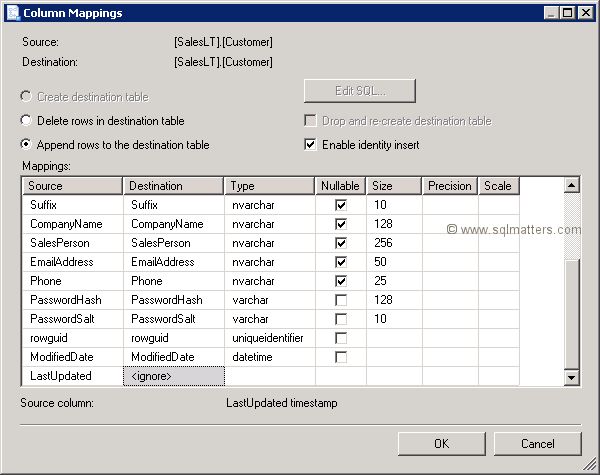Open destination dropdown for ModifiedDate row
600x475 pixels.
pos(174,357)
